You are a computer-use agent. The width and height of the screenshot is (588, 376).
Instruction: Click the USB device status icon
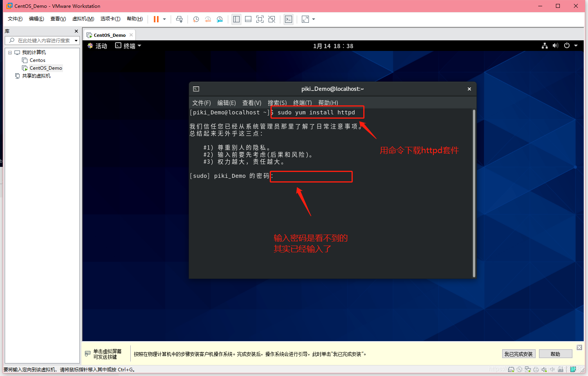[x=561, y=369]
